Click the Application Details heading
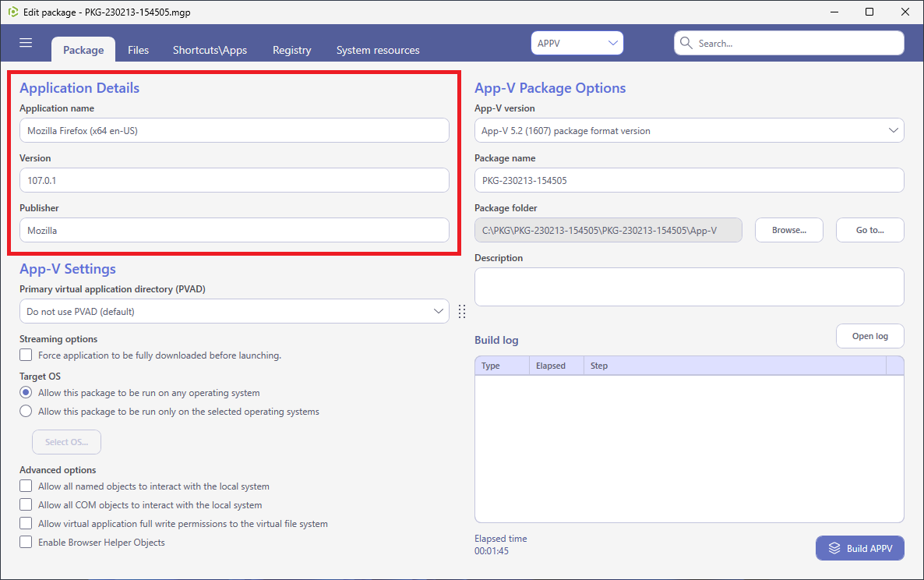924x580 pixels. 79,88
